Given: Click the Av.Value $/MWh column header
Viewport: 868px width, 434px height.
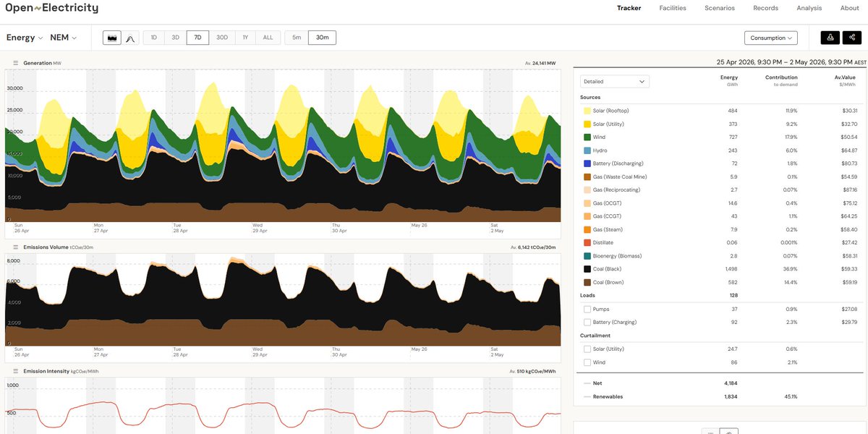Looking at the screenshot, I should [x=845, y=80].
